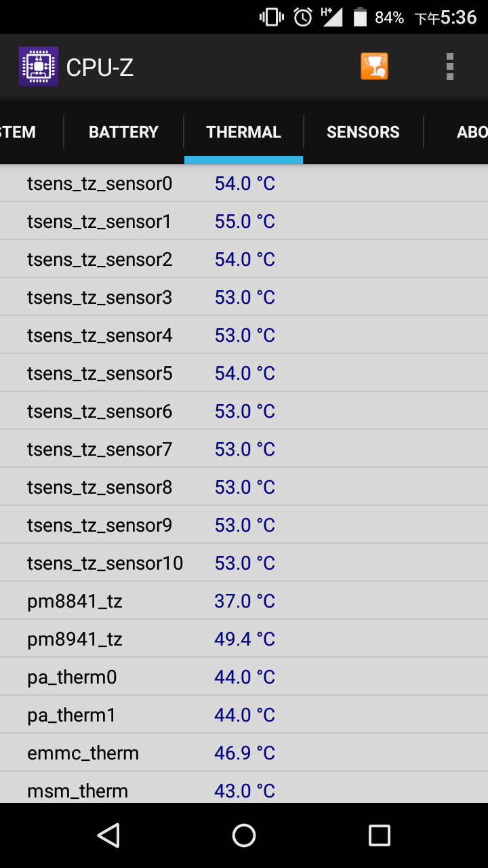
Task: Tap the vibrate mode status icon
Action: 272,17
